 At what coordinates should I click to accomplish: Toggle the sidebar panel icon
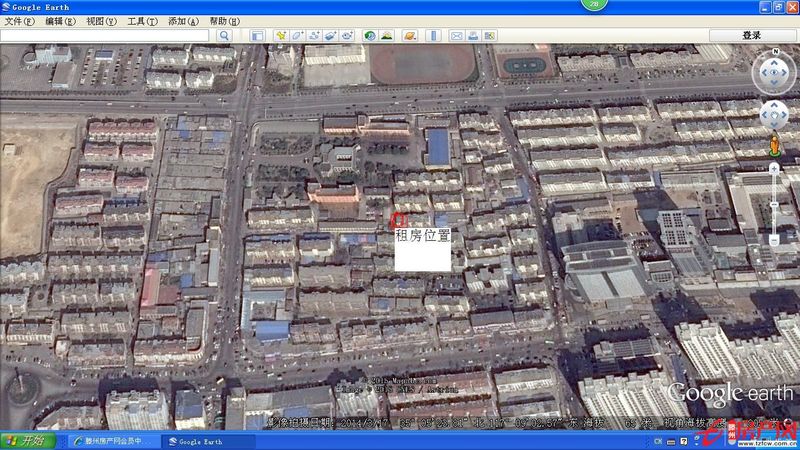257,36
